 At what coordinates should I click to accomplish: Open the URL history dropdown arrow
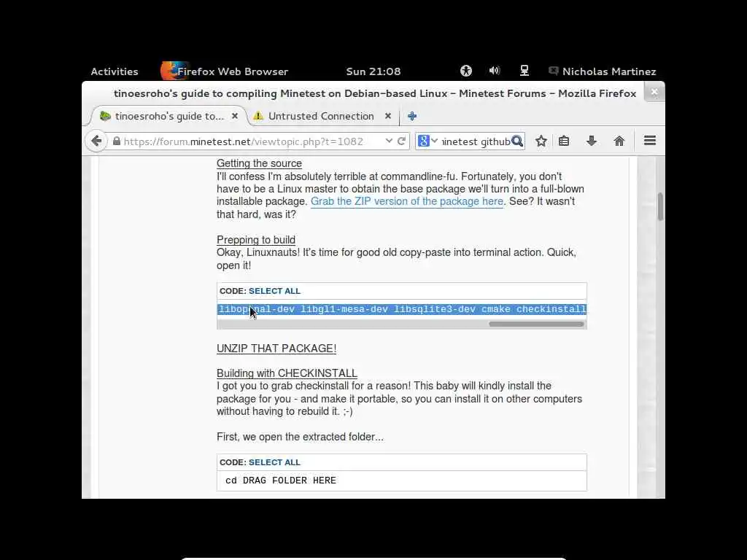click(389, 141)
